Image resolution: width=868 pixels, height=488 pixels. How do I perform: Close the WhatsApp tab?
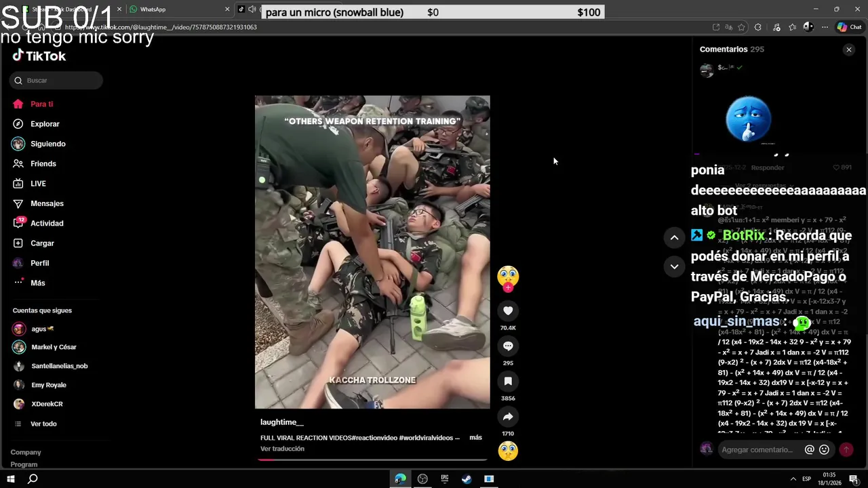227,9
